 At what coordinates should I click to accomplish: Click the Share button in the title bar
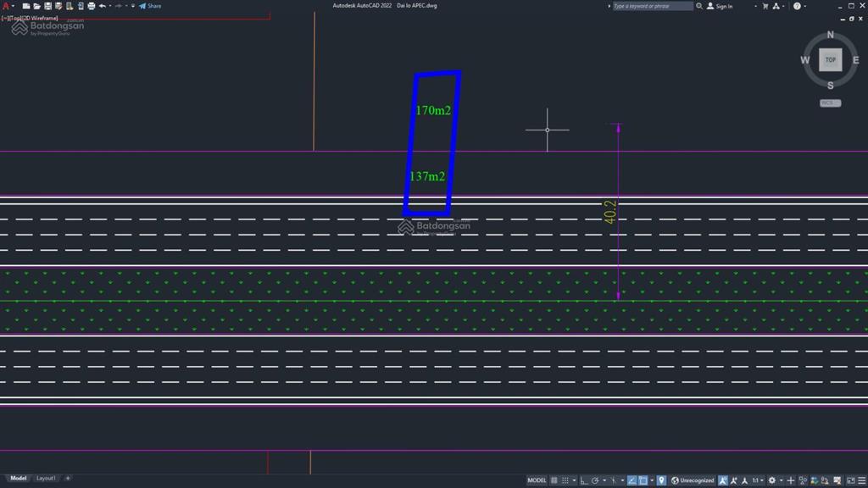click(x=151, y=5)
